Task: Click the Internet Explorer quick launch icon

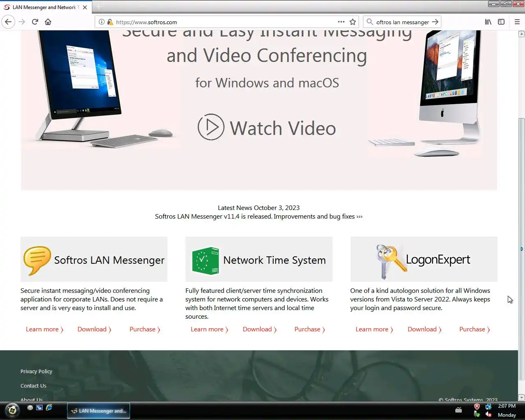Action: (x=49, y=408)
